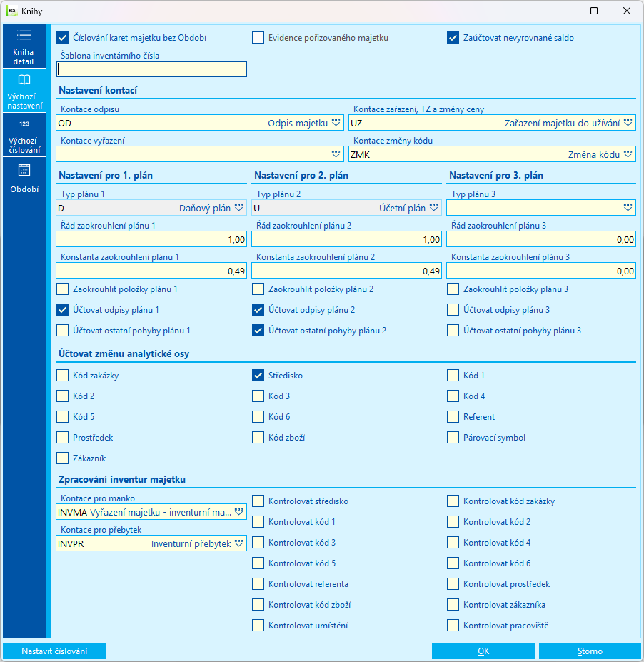The width and height of the screenshot is (644, 662).
Task: Click the K2 app icon in title bar
Action: point(12,11)
